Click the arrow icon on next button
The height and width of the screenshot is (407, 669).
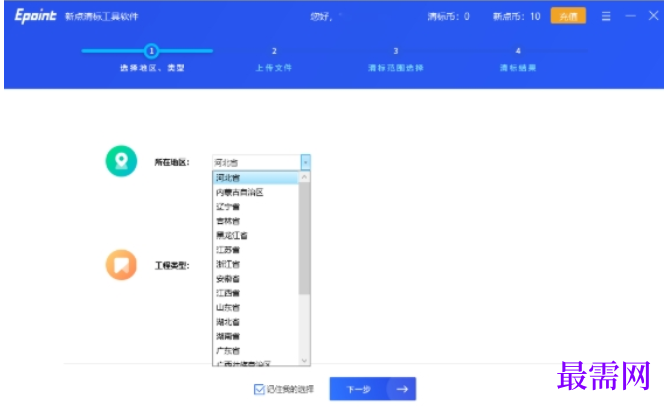[402, 389]
